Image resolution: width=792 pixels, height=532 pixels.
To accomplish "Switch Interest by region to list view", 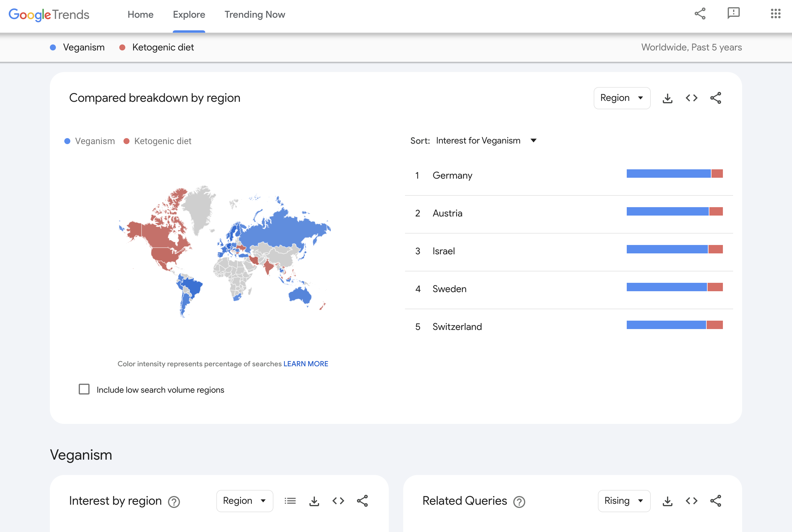I will tap(290, 501).
